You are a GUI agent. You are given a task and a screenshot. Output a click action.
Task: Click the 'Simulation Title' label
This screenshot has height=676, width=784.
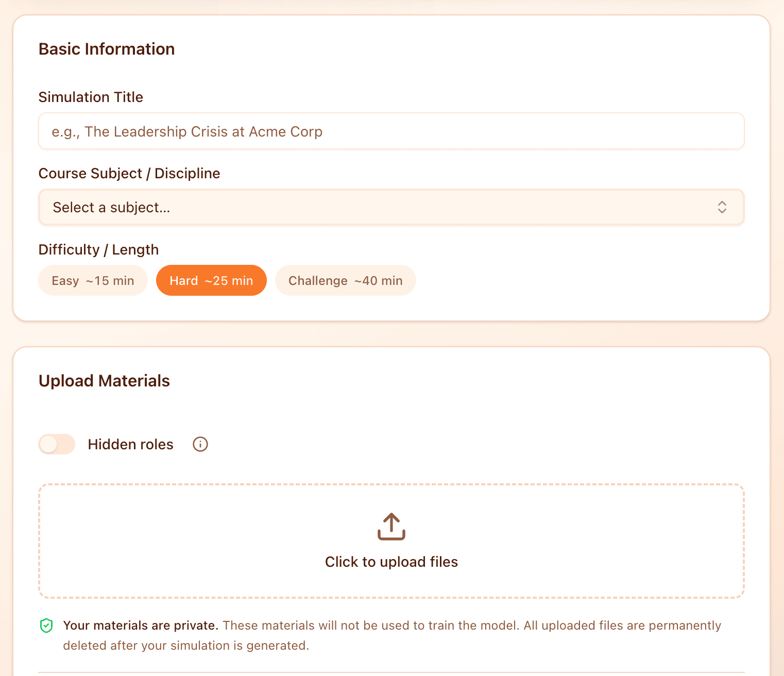pyautogui.click(x=91, y=97)
